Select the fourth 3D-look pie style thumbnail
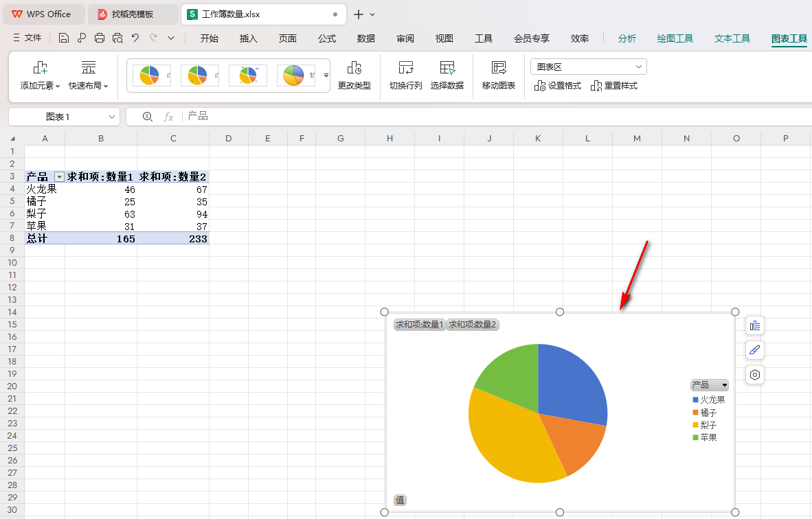Viewport: 812px width, 519px height. click(296, 76)
